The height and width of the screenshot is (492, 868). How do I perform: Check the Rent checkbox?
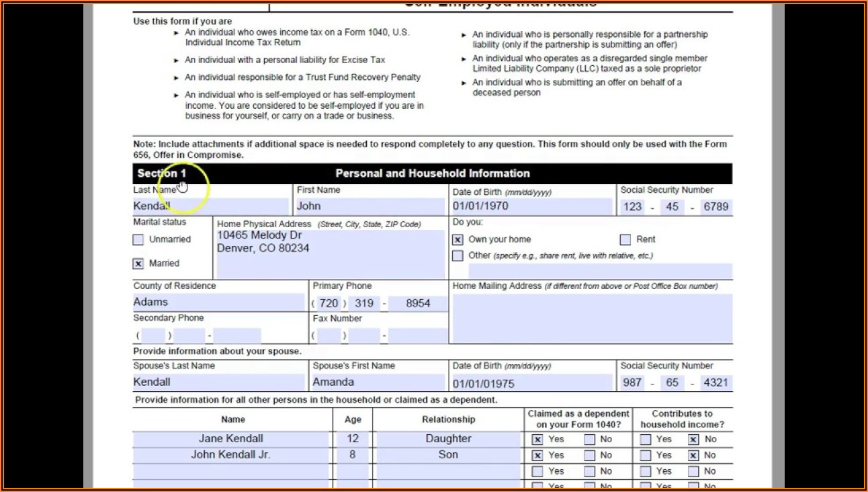625,240
